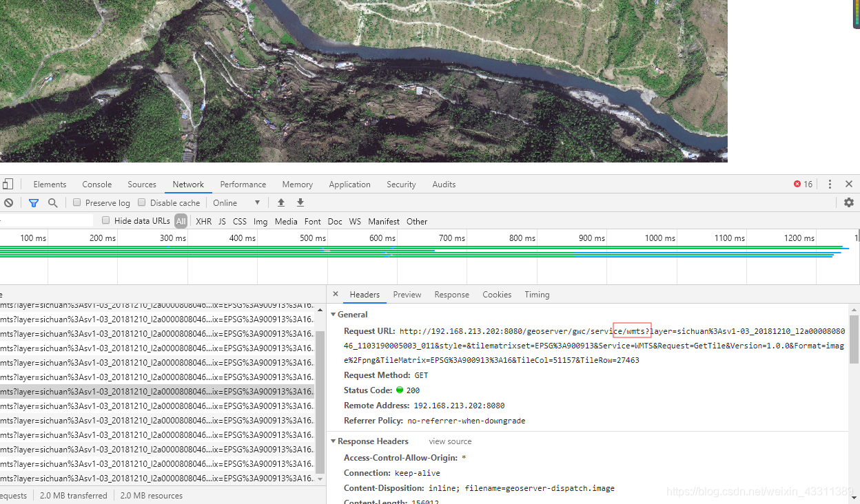Image resolution: width=860 pixels, height=504 pixels.
Task: Enable the Preserve log checkbox
Action: tap(77, 202)
